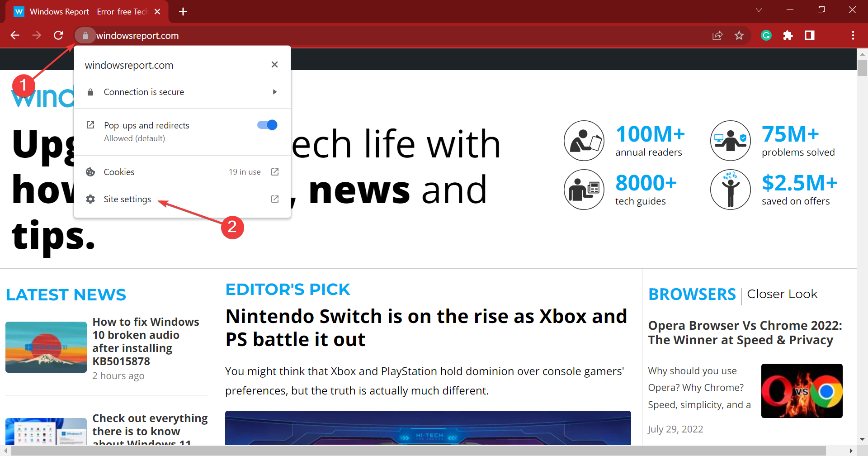Click the 75M+ problems solved text
Viewport: 868px width, 456px height.
pos(798,141)
